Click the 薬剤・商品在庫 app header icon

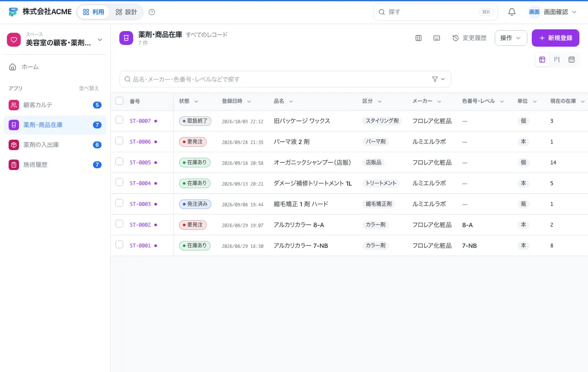point(126,38)
